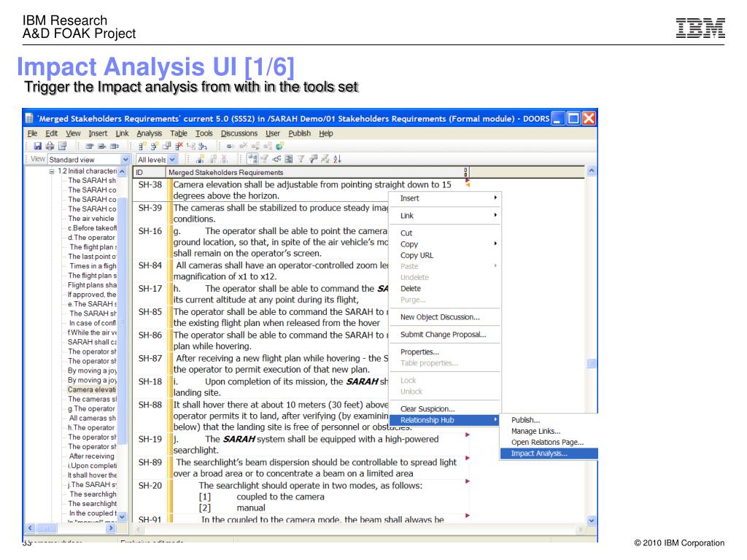
Task: Click the red link arrow beside SH-89
Action: click(x=468, y=458)
